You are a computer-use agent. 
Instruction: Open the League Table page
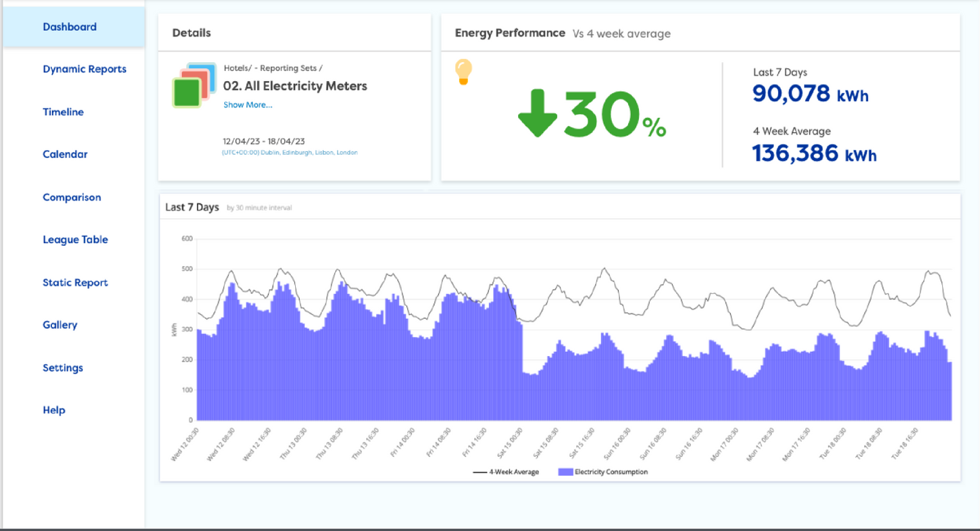pyautogui.click(x=75, y=240)
